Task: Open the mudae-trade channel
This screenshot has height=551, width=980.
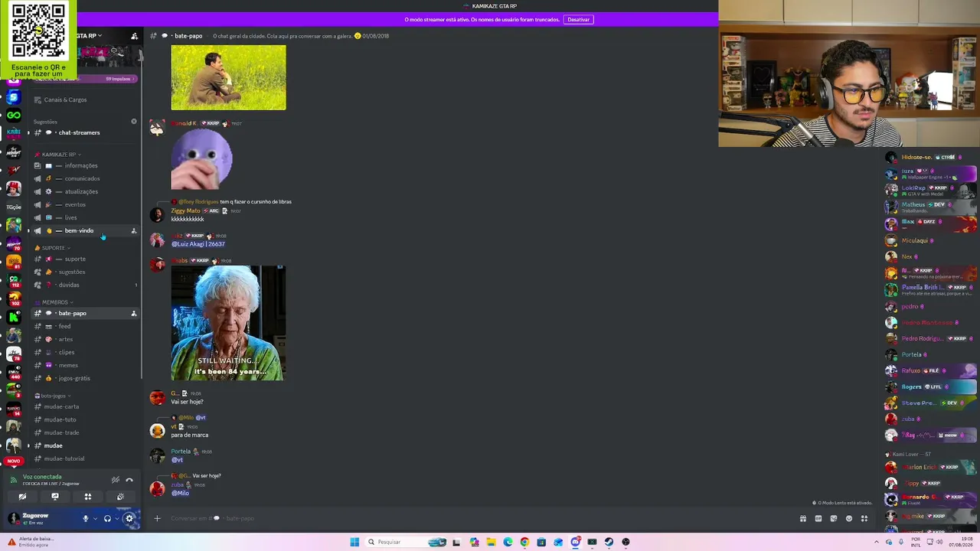Action: click(85, 432)
